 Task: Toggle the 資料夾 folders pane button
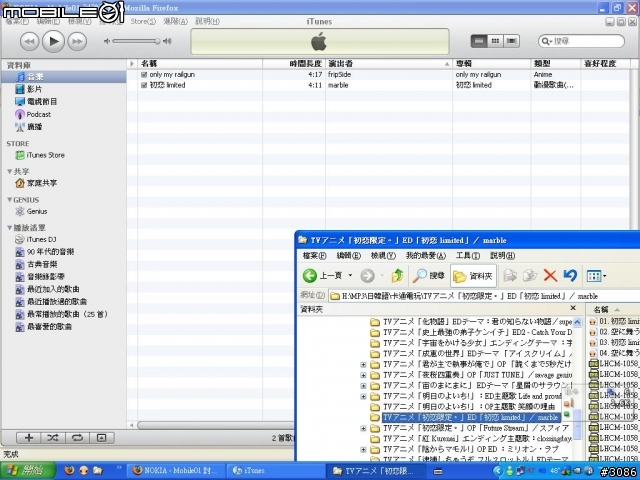(x=473, y=275)
